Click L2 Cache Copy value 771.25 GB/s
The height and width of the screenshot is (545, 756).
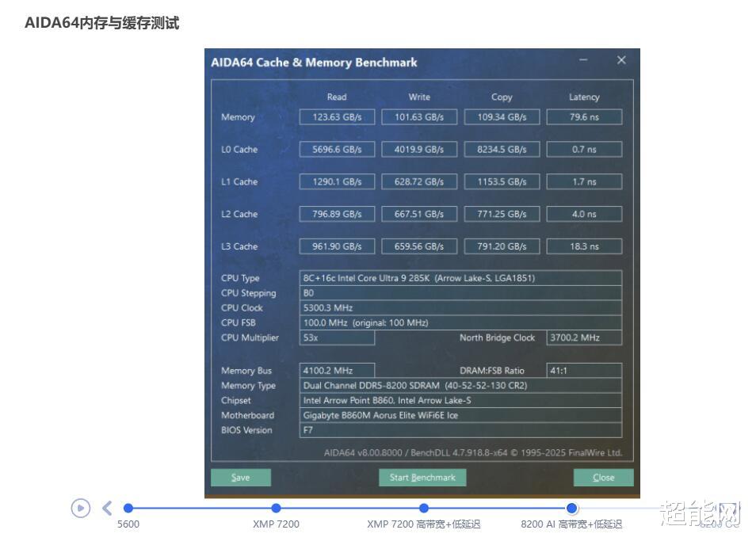click(502, 214)
